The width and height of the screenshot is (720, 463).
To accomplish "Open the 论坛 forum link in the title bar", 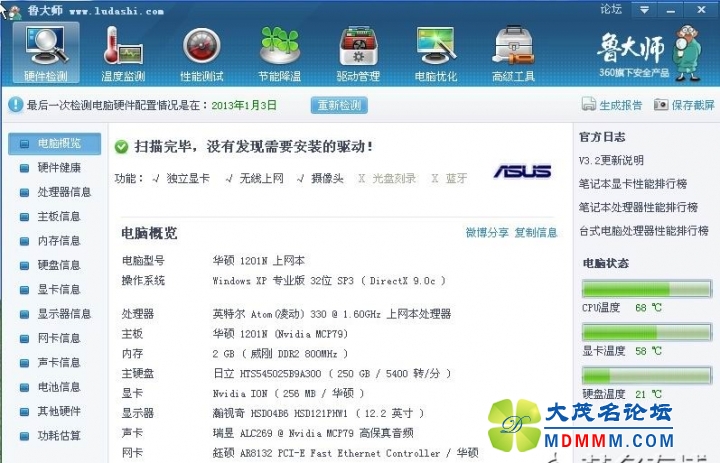I will pos(611,9).
